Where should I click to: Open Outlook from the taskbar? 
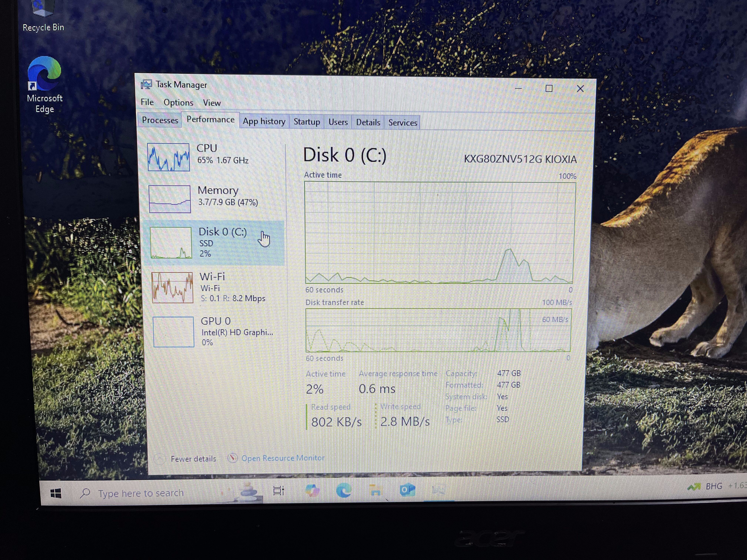407,490
